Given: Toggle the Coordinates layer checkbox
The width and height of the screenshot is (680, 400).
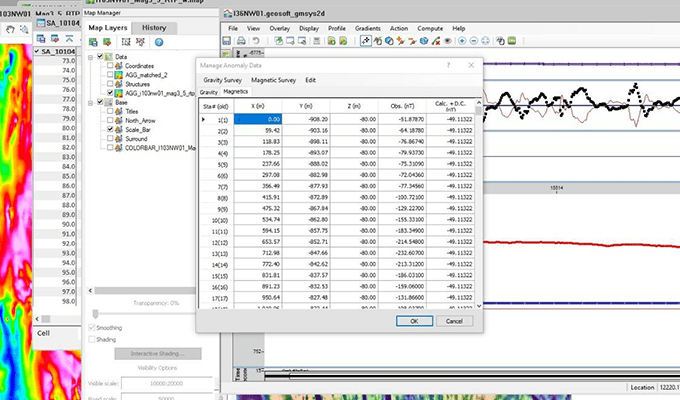Looking at the screenshot, I should click(x=108, y=65).
